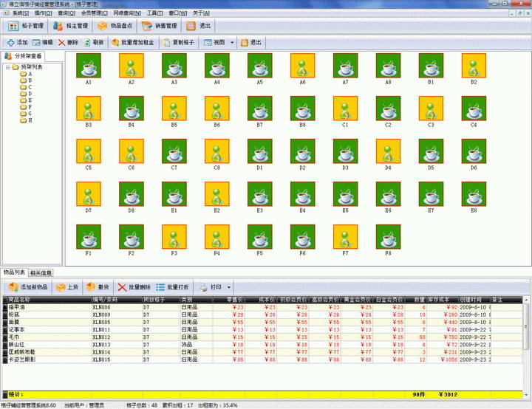The width and height of the screenshot is (532, 409).
Task: Open 格主管理 in the main toolbar
Action: [71, 26]
